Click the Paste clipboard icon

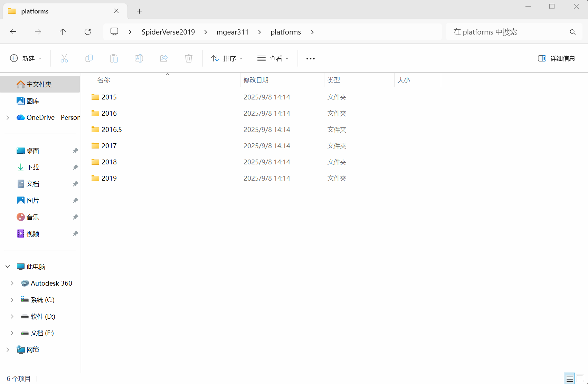[x=114, y=58]
